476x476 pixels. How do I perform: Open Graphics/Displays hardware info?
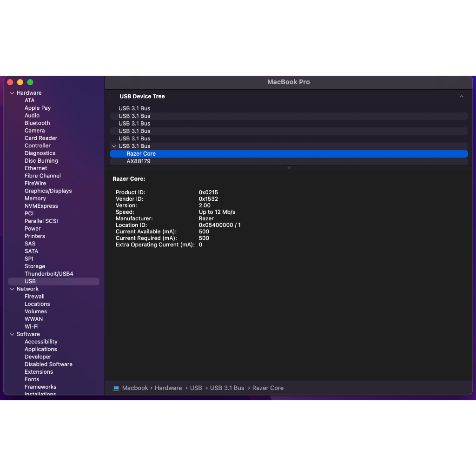(x=48, y=191)
